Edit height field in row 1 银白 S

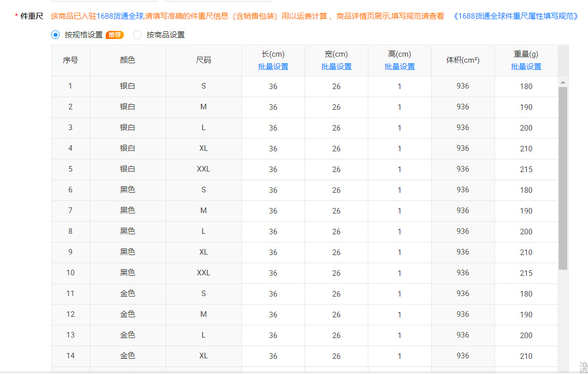tap(399, 87)
